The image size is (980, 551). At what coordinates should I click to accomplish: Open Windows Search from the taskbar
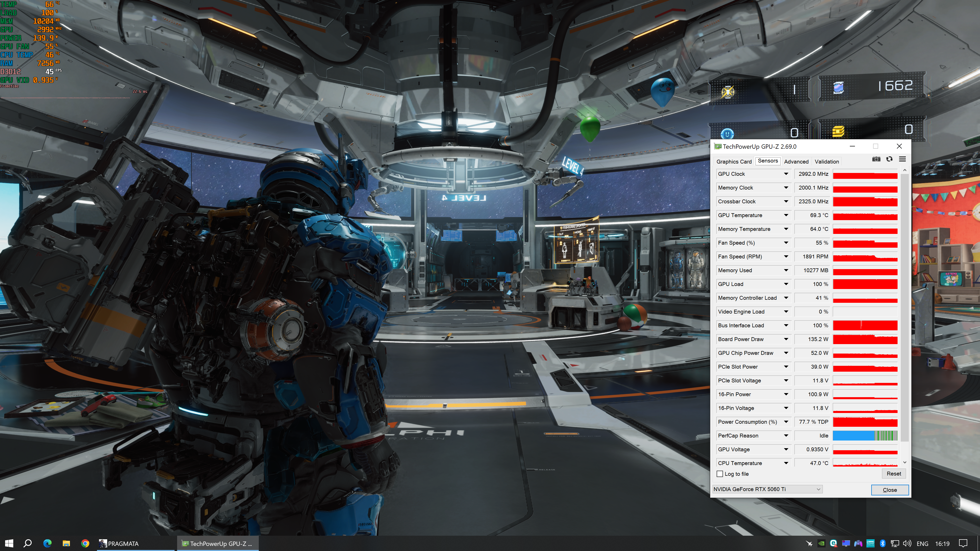click(27, 543)
